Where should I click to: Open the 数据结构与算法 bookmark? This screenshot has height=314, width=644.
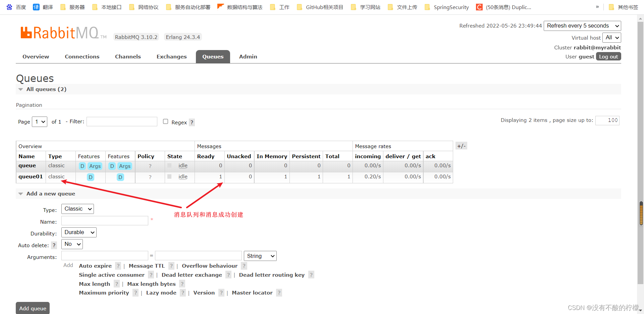coord(240,7)
